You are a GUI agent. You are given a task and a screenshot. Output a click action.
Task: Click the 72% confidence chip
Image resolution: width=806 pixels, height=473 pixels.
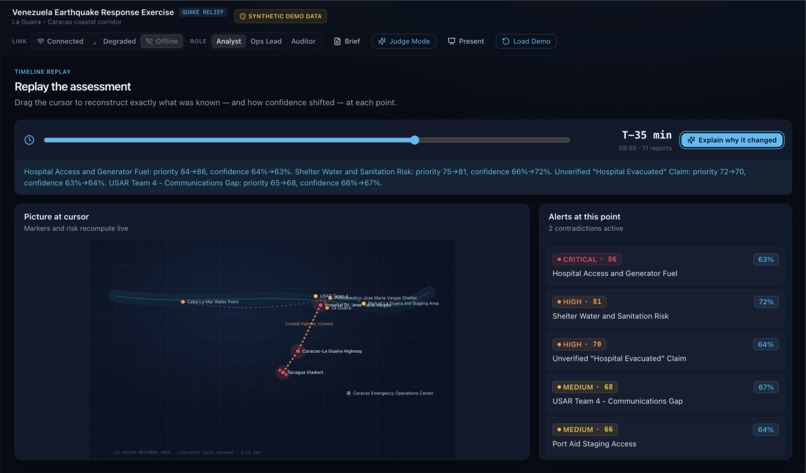coord(765,302)
